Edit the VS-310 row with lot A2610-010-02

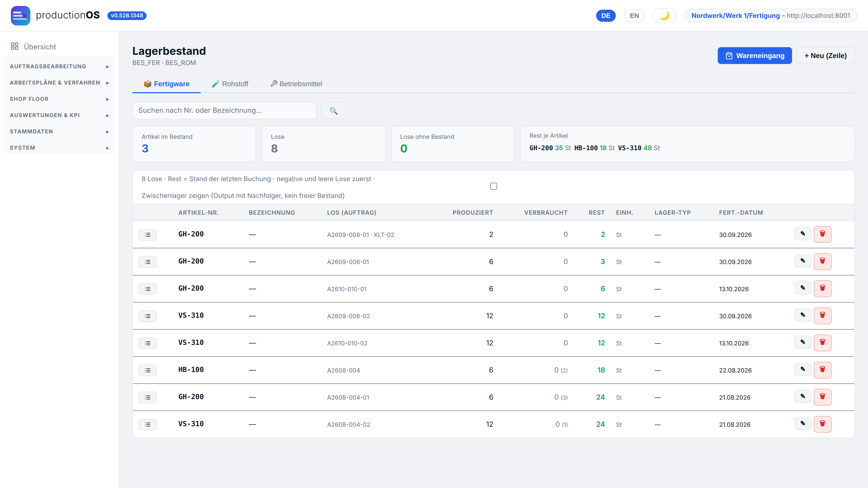click(x=803, y=342)
